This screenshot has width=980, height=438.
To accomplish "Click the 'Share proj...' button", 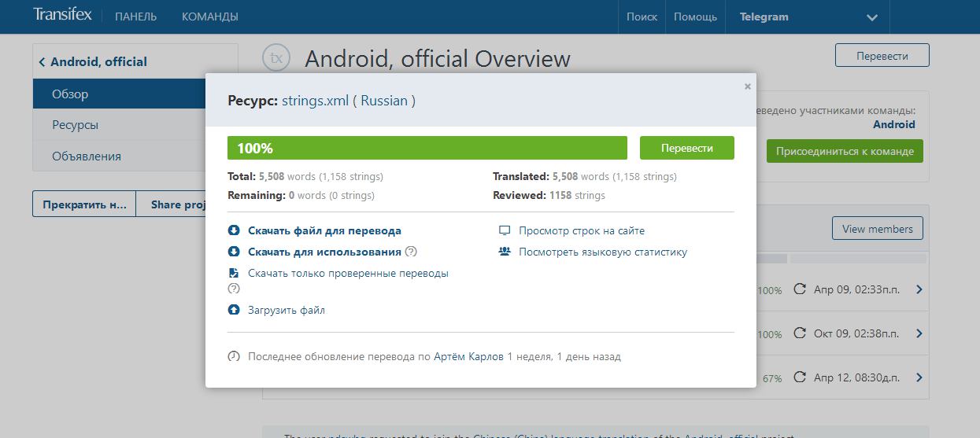I will 171,204.
